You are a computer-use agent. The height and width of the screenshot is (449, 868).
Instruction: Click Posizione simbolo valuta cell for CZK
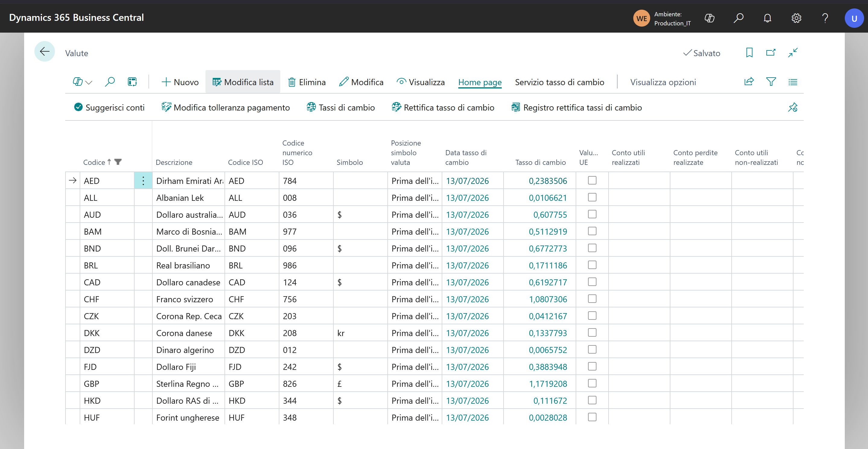415,316
